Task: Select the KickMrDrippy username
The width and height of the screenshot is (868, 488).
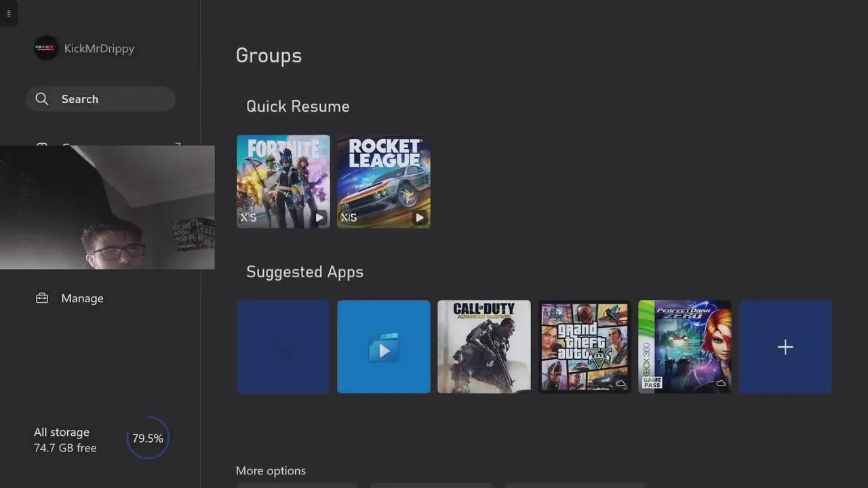Action: (x=99, y=49)
